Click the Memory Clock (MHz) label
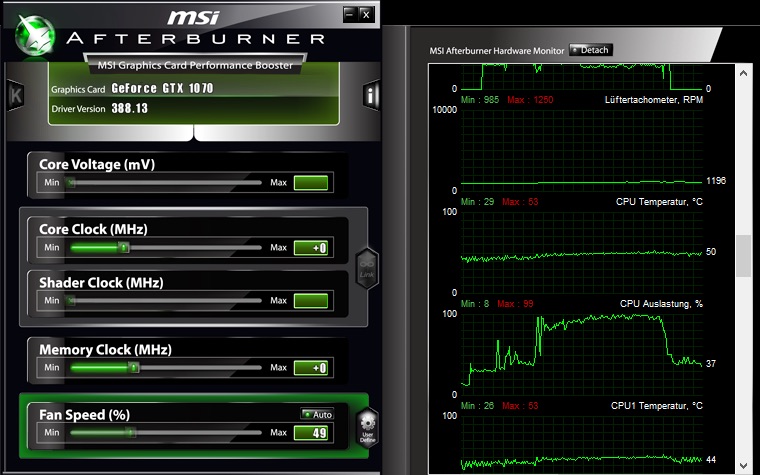760x475 pixels. [x=105, y=349]
